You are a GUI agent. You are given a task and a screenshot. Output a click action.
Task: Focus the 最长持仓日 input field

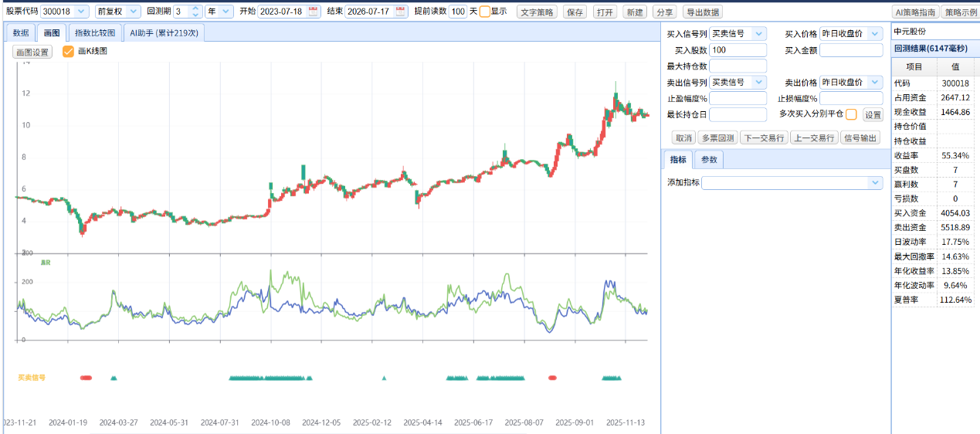tap(738, 114)
